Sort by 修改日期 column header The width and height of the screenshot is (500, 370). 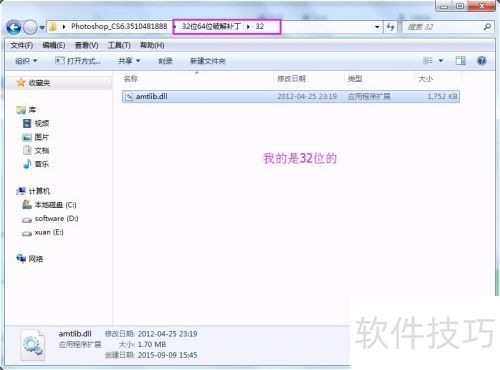tap(292, 79)
